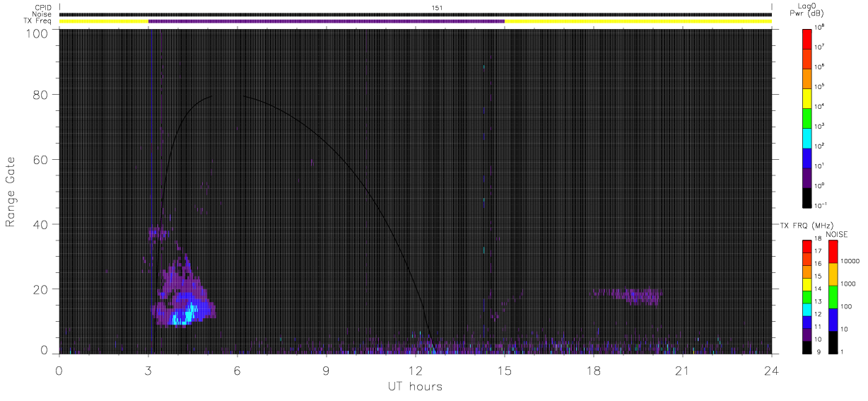Click the '10000' label on the NOISE scale
This screenshot has width=868, height=401.
pyautogui.click(x=851, y=262)
